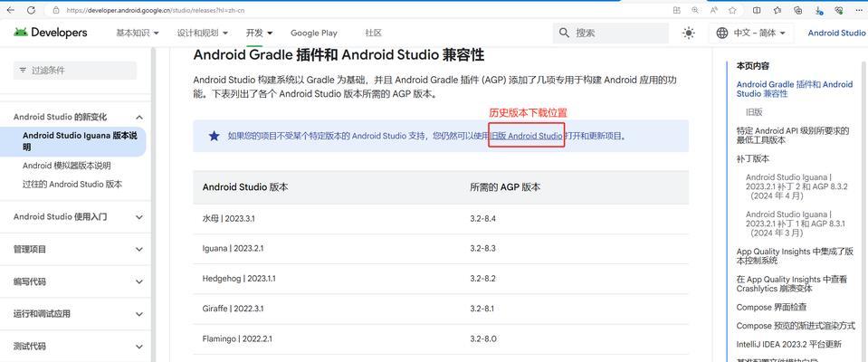Expand the 测试代码 section

(x=139, y=347)
